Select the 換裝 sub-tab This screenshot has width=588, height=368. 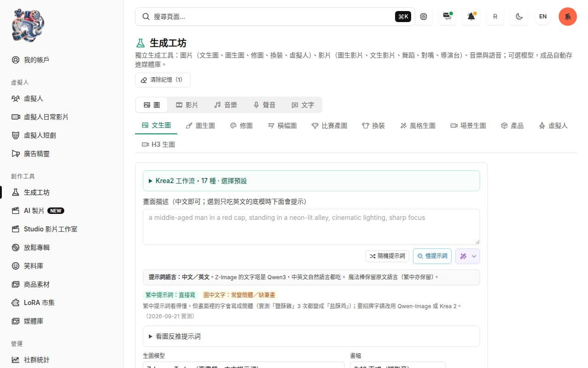(x=373, y=126)
